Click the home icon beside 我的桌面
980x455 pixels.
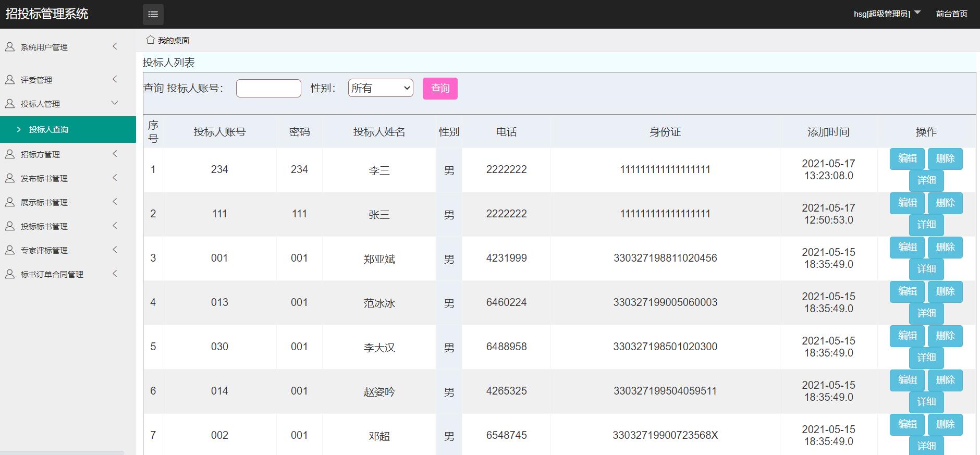click(150, 40)
